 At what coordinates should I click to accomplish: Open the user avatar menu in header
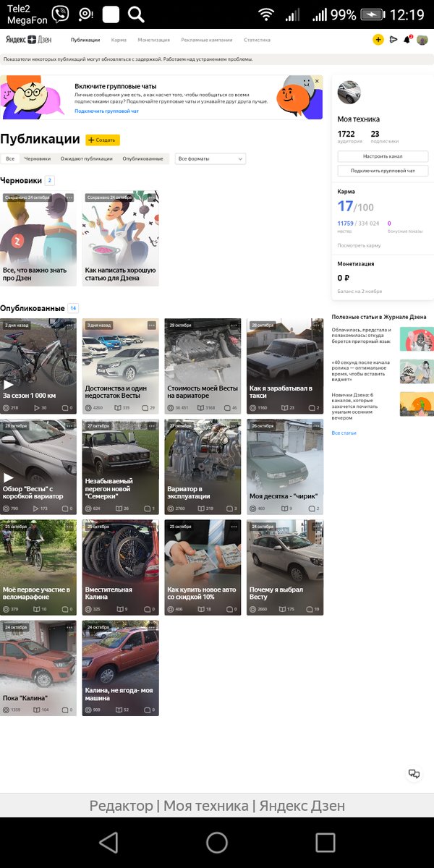point(422,40)
